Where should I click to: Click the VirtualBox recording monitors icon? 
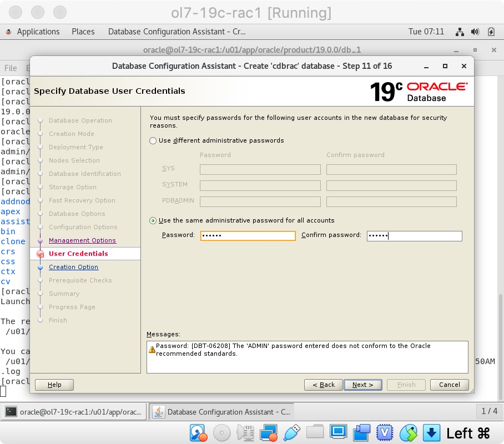click(x=361, y=433)
